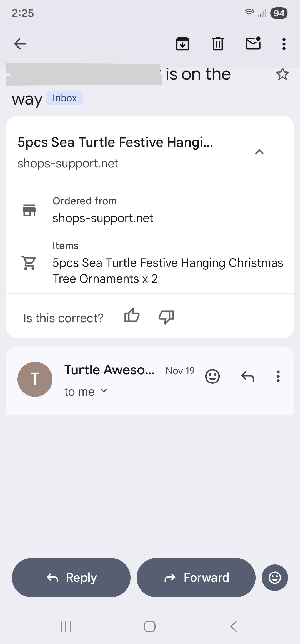
Task: Open the top-right overflow menu
Action: pyautogui.click(x=284, y=44)
